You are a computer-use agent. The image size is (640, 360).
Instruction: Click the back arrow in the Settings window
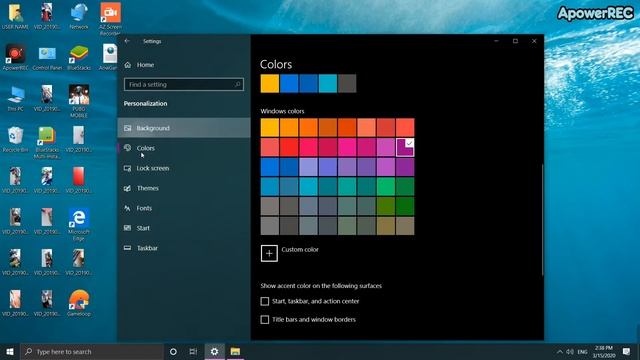pyautogui.click(x=127, y=41)
